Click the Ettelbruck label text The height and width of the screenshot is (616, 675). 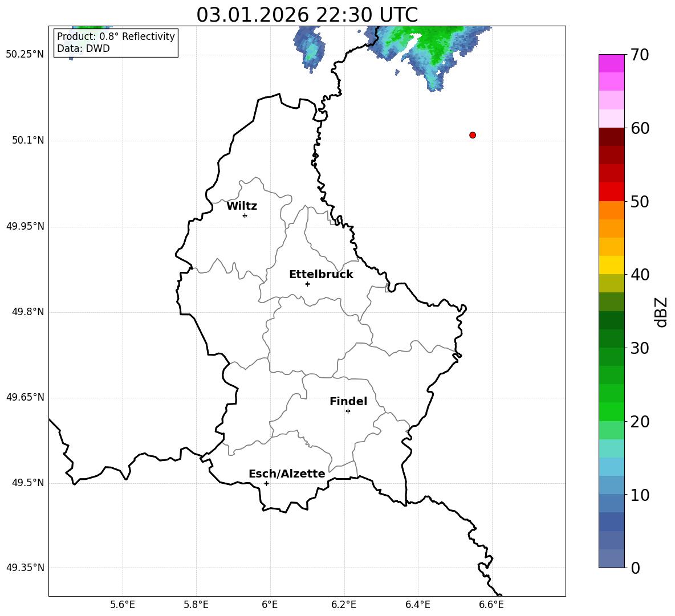pos(321,275)
